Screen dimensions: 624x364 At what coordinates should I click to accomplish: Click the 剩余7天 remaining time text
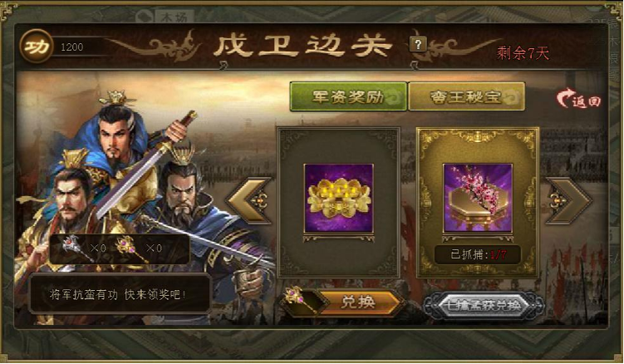(523, 53)
